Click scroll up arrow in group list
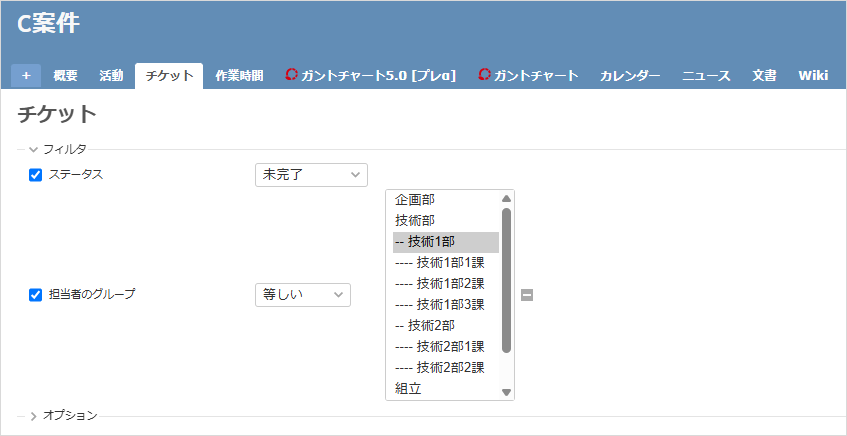The width and height of the screenshot is (847, 436). (x=506, y=198)
